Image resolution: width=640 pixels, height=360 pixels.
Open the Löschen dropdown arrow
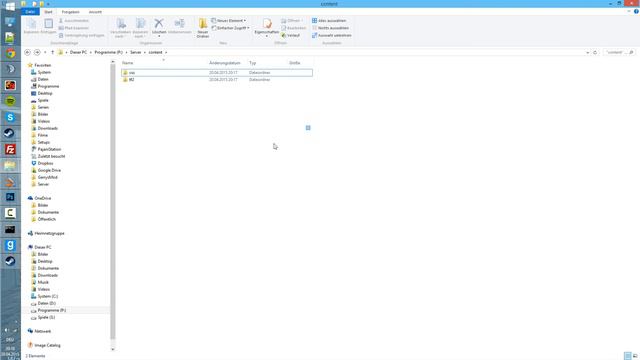coord(159,36)
